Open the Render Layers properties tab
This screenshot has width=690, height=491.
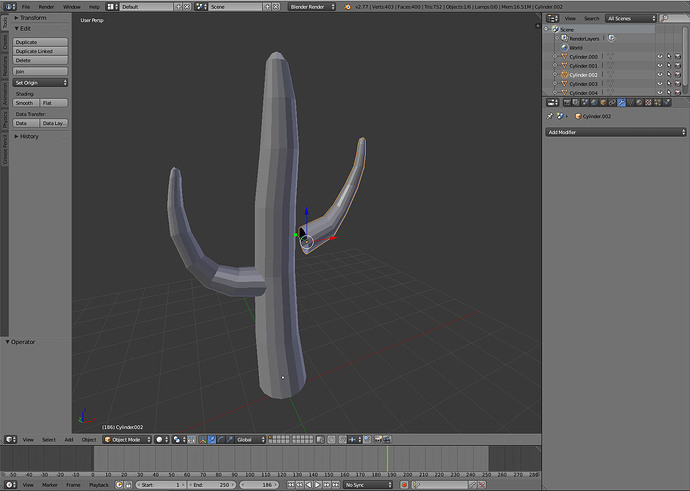tap(576, 103)
